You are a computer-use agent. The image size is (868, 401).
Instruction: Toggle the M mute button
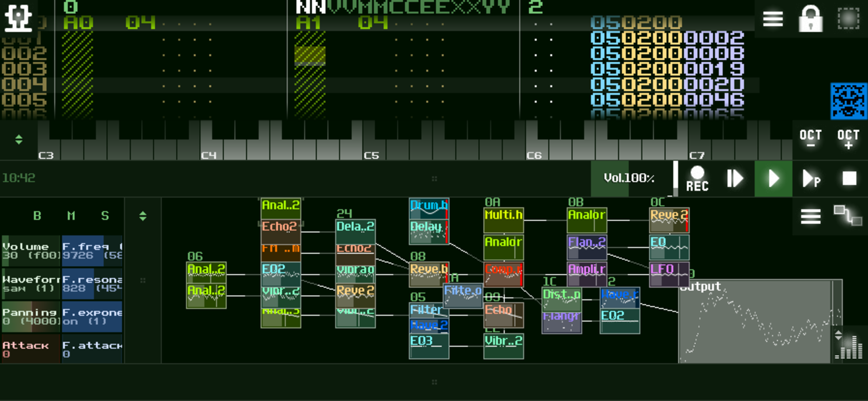point(71,216)
